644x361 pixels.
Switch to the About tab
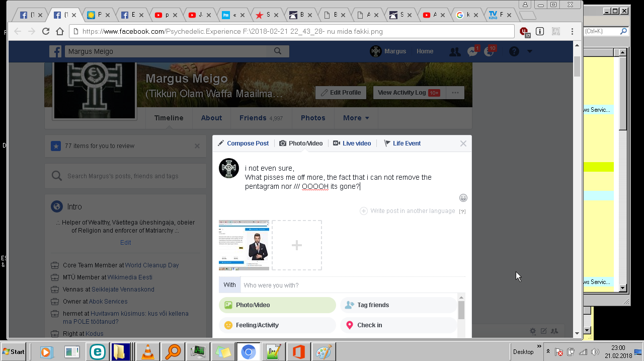pos(211,118)
